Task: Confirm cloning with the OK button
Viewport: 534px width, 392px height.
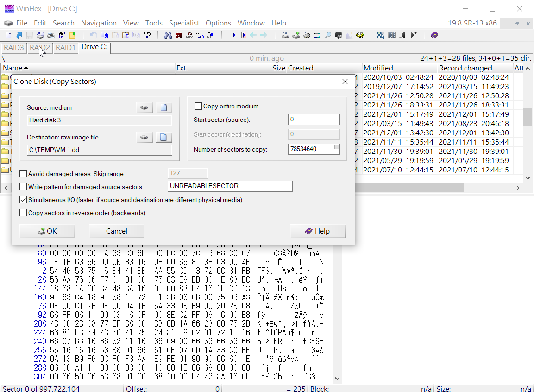Action: pyautogui.click(x=47, y=231)
